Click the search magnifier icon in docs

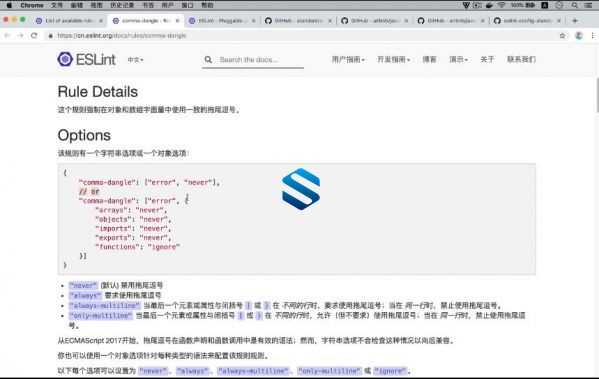click(x=208, y=60)
